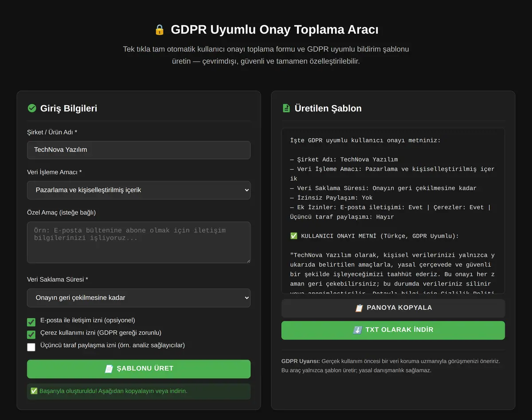This screenshot has height=420, width=532.
Task: Open the Veri İşleme Amacı dropdown
Action: (139, 190)
